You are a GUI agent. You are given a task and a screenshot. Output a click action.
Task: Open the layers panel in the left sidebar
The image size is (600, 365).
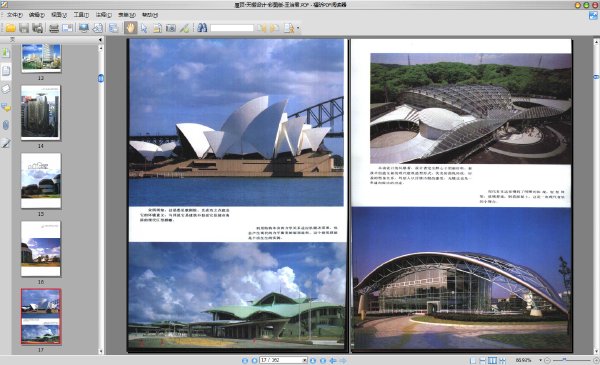6,89
